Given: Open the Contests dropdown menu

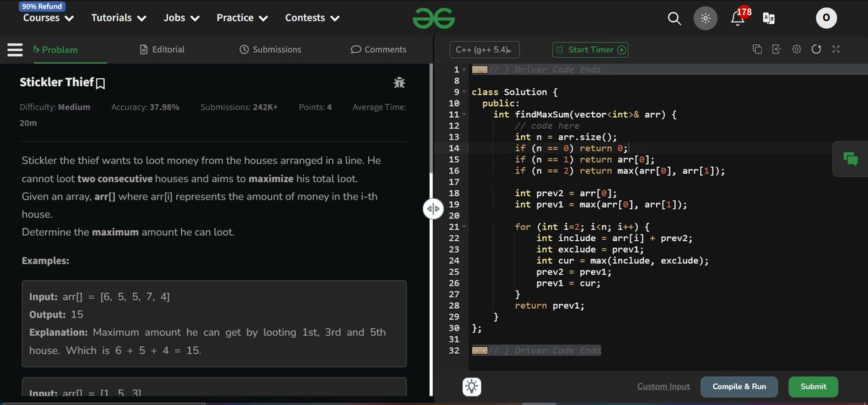Looking at the screenshot, I should click(x=312, y=18).
